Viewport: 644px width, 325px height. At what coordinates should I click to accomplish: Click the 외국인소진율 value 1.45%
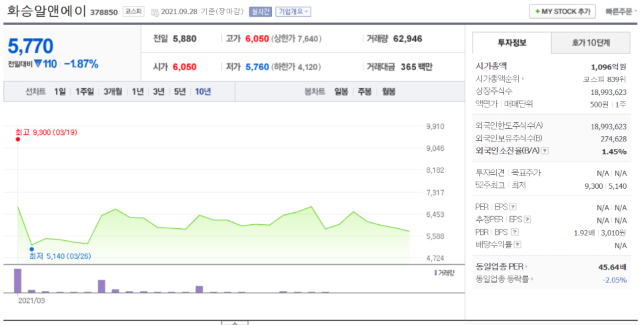[614, 151]
